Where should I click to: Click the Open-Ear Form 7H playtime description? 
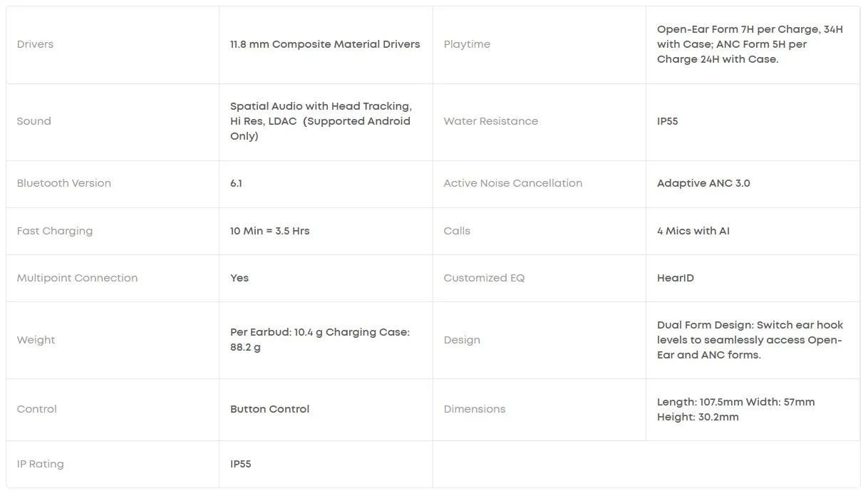click(x=750, y=44)
